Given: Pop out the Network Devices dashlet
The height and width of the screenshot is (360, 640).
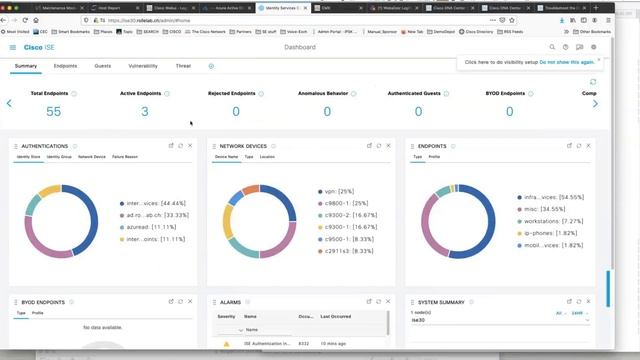Looking at the screenshot, I should 369,146.
